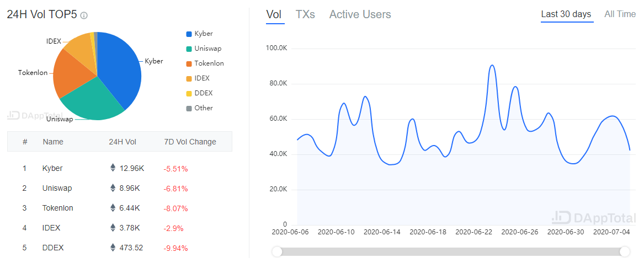Image resolution: width=644 pixels, height=263 pixels.
Task: Click the Uniswap pie chart callout label
Action: tap(60, 119)
